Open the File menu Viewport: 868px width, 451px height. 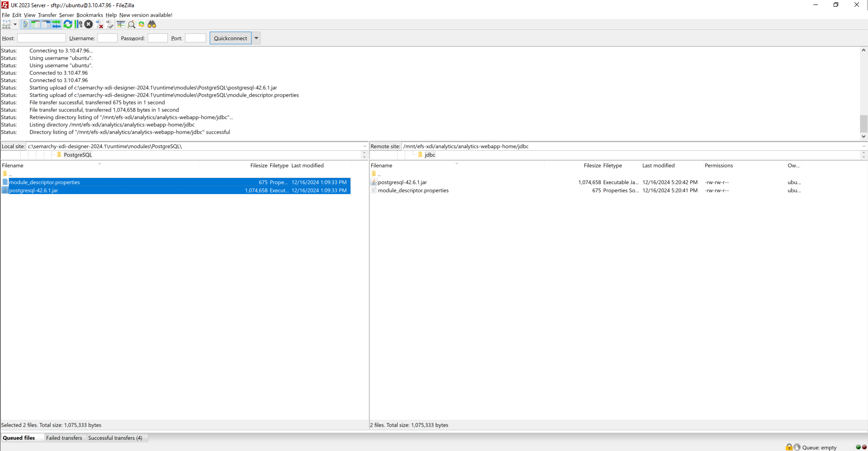point(5,15)
